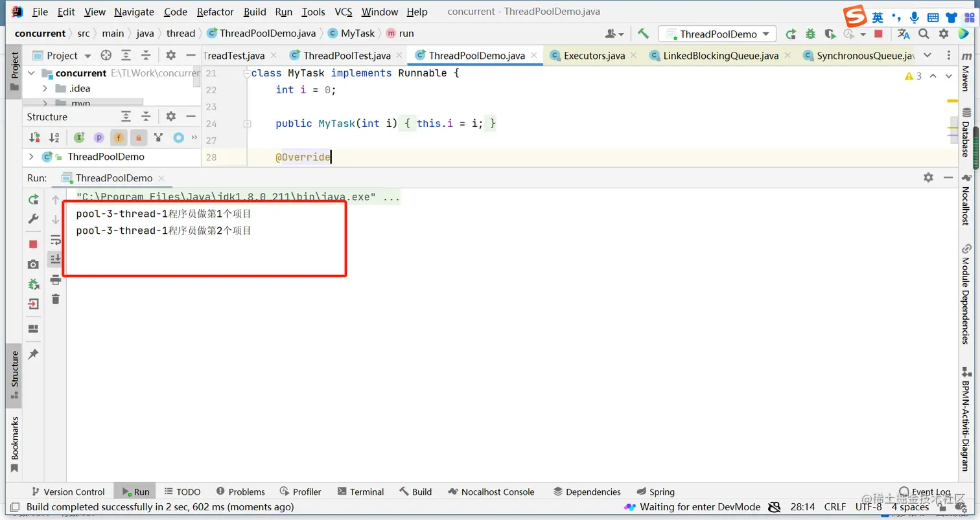Pin the Run tab with pin icon
Viewport: 980px width, 520px height.
(33, 354)
